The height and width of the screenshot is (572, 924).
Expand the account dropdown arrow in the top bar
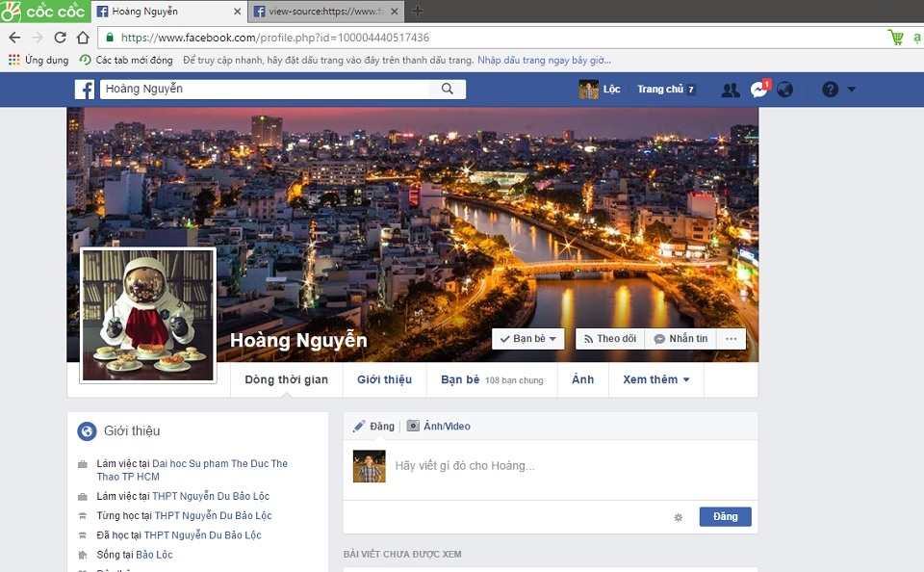(x=852, y=90)
